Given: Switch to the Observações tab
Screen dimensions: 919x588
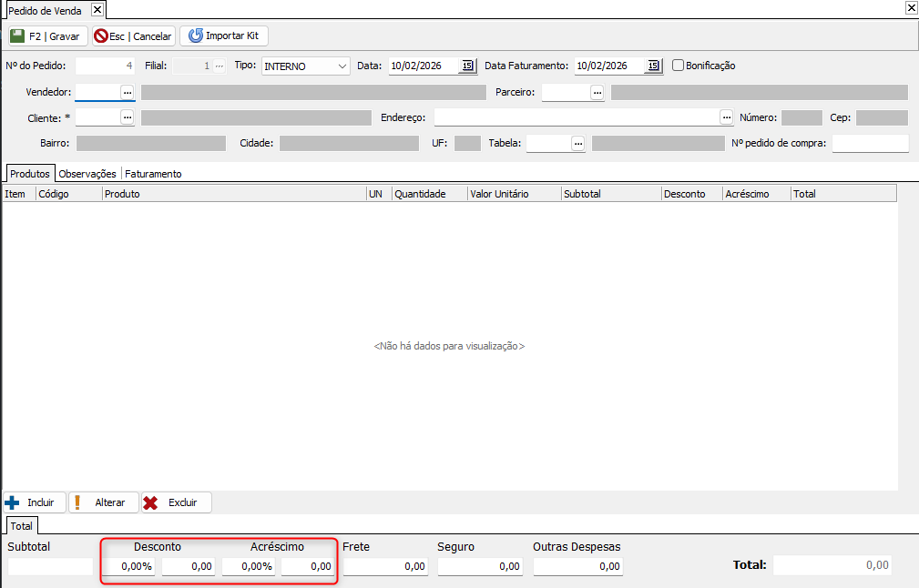Looking at the screenshot, I should 87,174.
